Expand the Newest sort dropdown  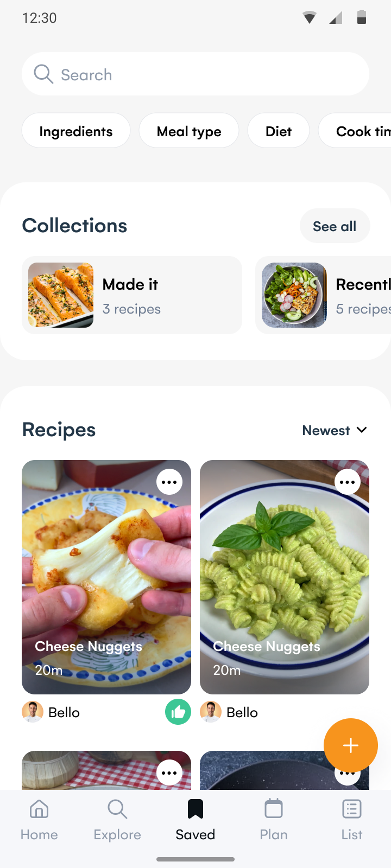335,430
